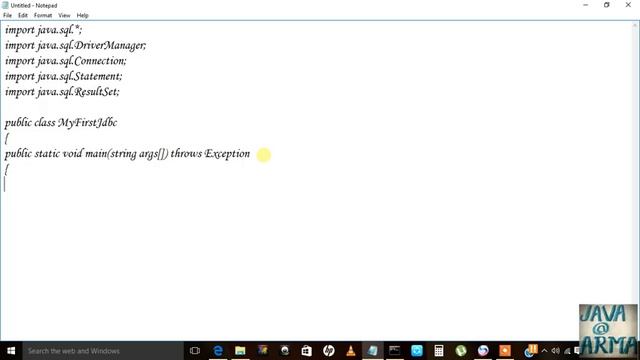
Task: Click the Notepad icon in the title bar
Action: click(5, 5)
